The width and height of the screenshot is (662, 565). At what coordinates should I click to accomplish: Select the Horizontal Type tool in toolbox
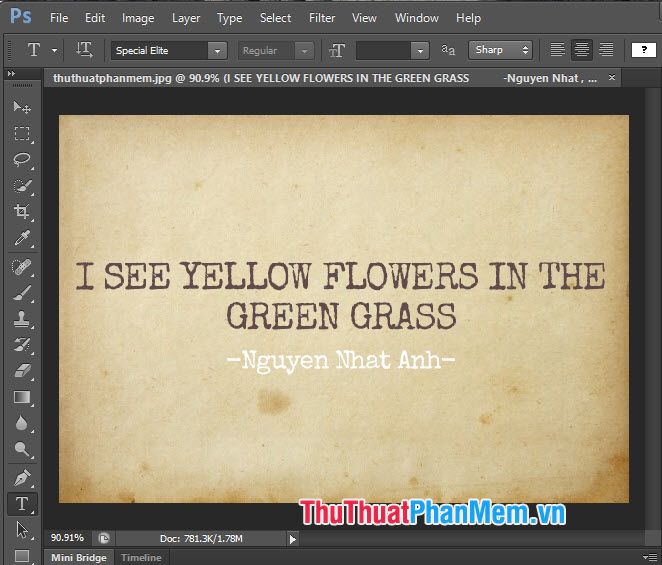[x=22, y=504]
